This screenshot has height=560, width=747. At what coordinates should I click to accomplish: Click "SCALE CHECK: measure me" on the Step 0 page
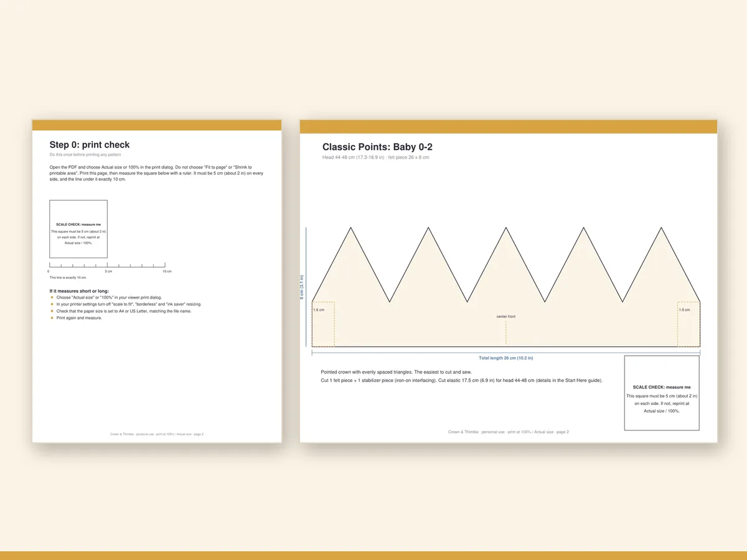[78, 224]
